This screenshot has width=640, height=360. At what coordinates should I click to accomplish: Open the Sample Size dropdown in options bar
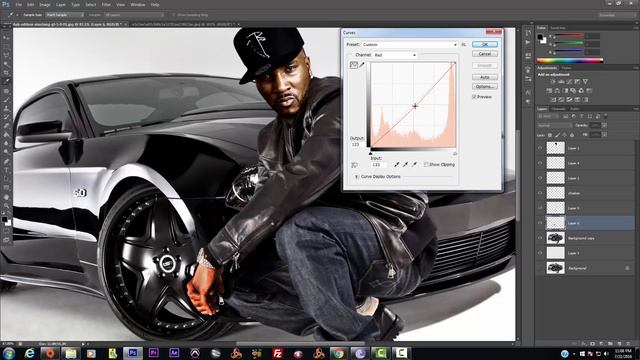click(65, 15)
